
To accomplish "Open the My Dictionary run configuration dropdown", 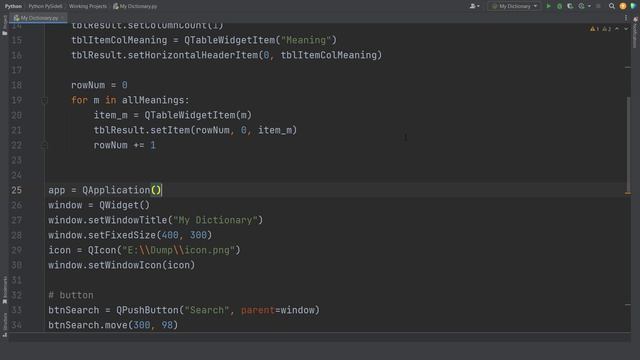I will [x=514, y=6].
